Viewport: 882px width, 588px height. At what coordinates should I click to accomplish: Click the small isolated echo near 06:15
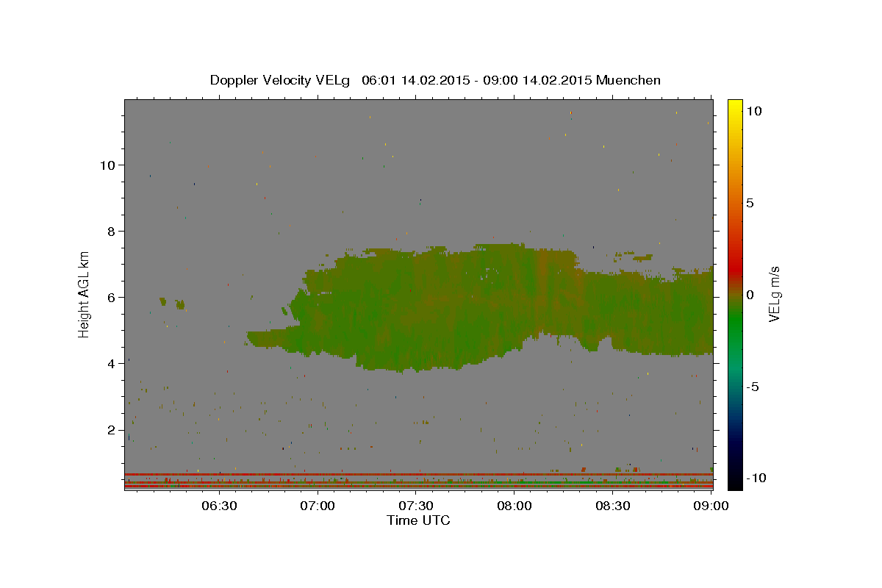coord(163,301)
